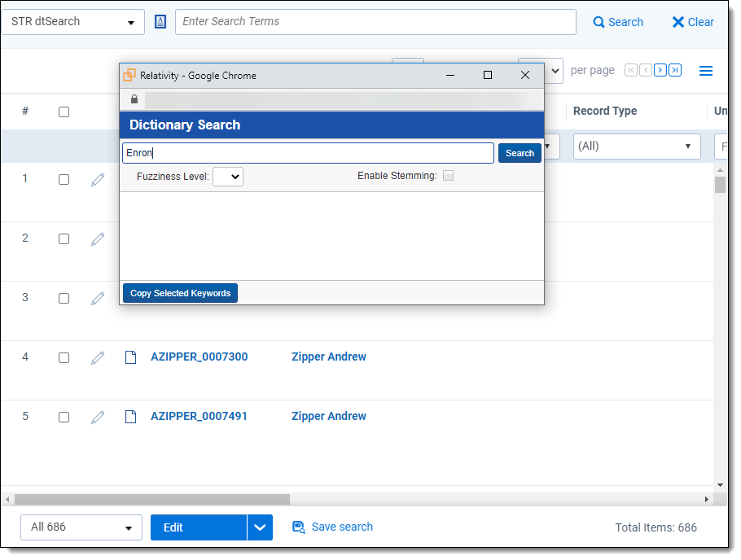The image size is (741, 560).
Task: Open the All 686 selection dropdown
Action: point(81,528)
